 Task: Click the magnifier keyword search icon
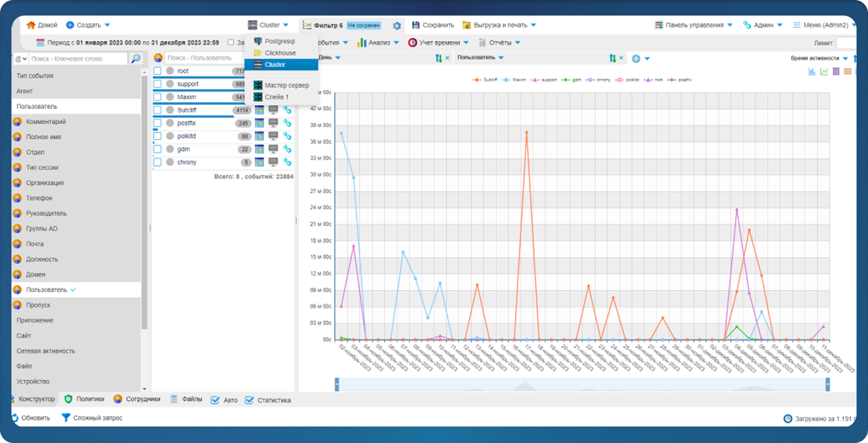click(136, 59)
